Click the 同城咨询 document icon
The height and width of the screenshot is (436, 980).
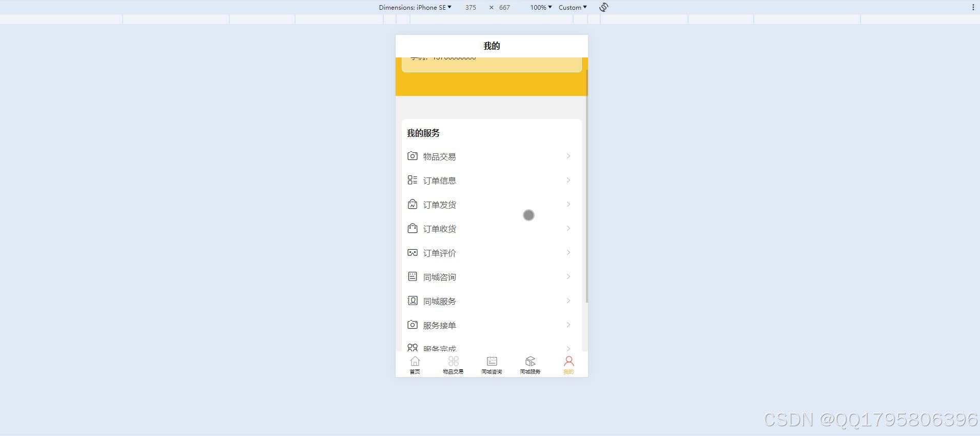click(413, 276)
